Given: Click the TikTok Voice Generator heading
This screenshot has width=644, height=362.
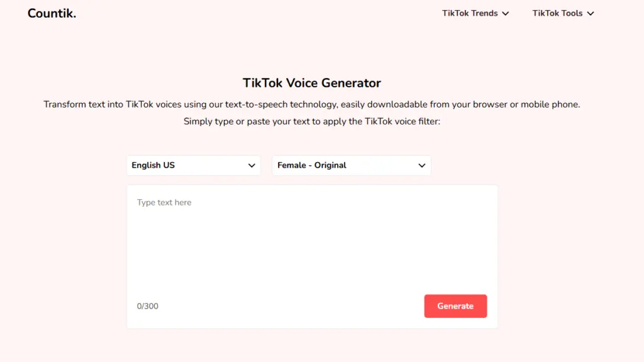Looking at the screenshot, I should [311, 82].
